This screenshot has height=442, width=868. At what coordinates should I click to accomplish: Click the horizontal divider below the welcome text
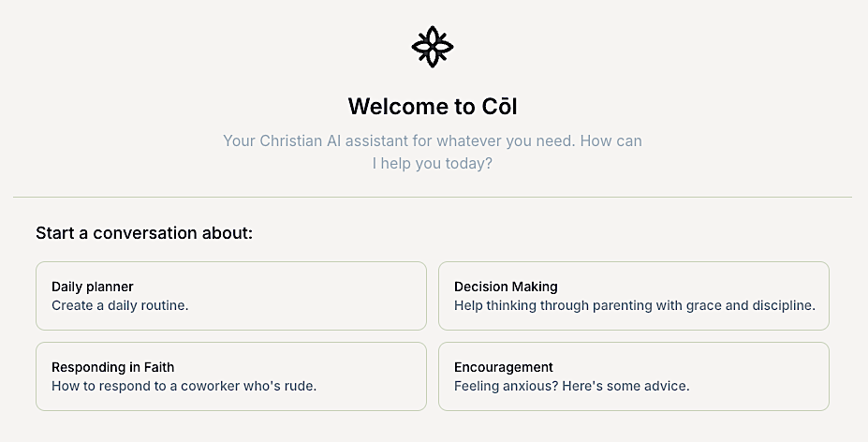[433, 197]
